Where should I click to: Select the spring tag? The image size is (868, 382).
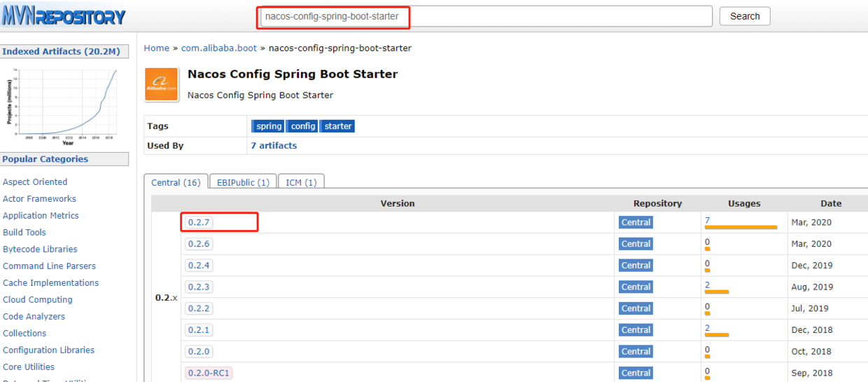point(269,126)
